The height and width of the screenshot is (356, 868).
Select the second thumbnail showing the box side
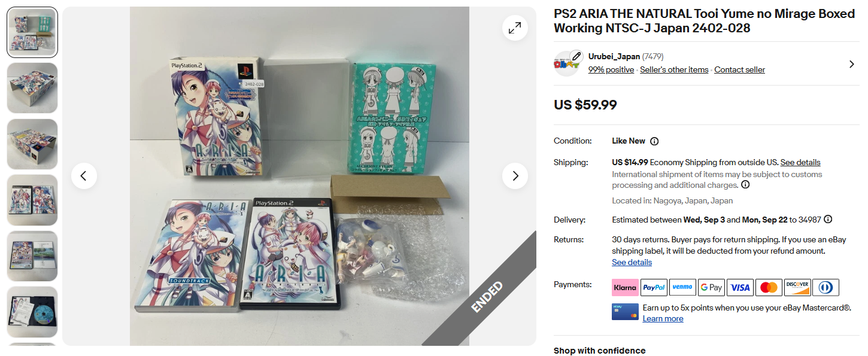32,88
